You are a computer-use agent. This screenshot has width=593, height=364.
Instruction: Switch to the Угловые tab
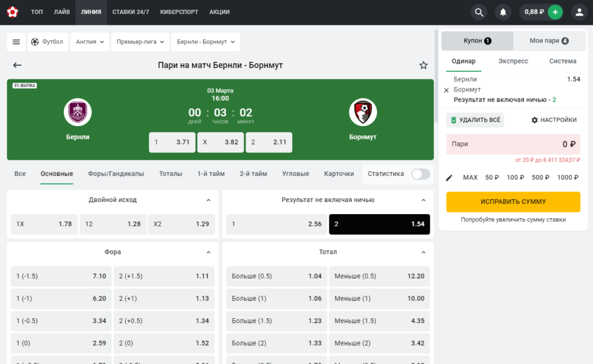tap(295, 174)
